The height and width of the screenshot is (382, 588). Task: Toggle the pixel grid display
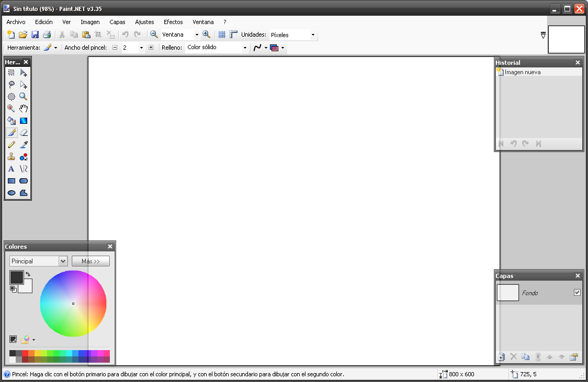(222, 34)
